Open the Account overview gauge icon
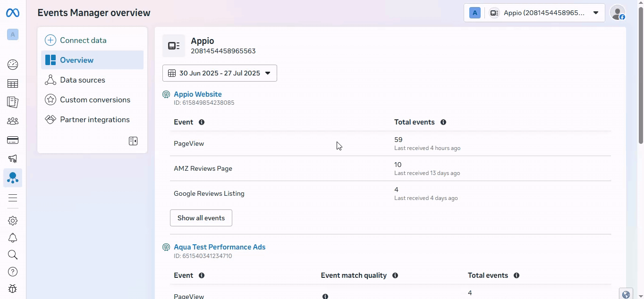The height and width of the screenshot is (299, 644). click(13, 65)
